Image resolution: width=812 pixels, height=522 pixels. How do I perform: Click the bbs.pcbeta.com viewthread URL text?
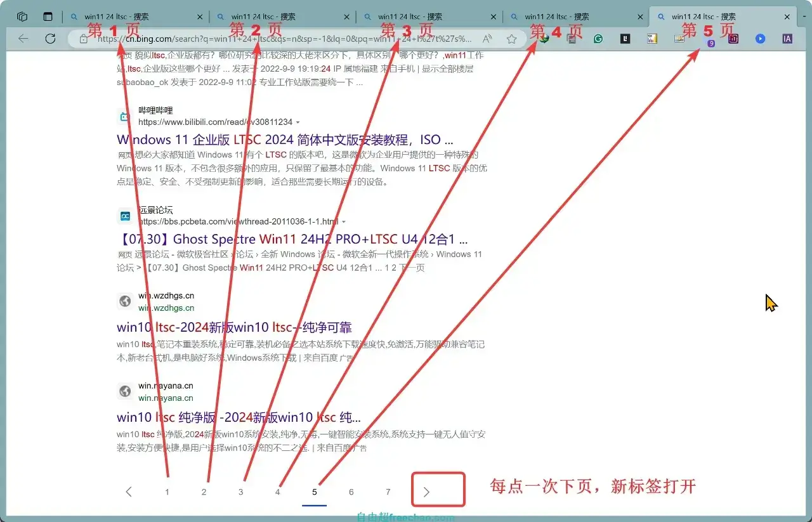coord(239,222)
